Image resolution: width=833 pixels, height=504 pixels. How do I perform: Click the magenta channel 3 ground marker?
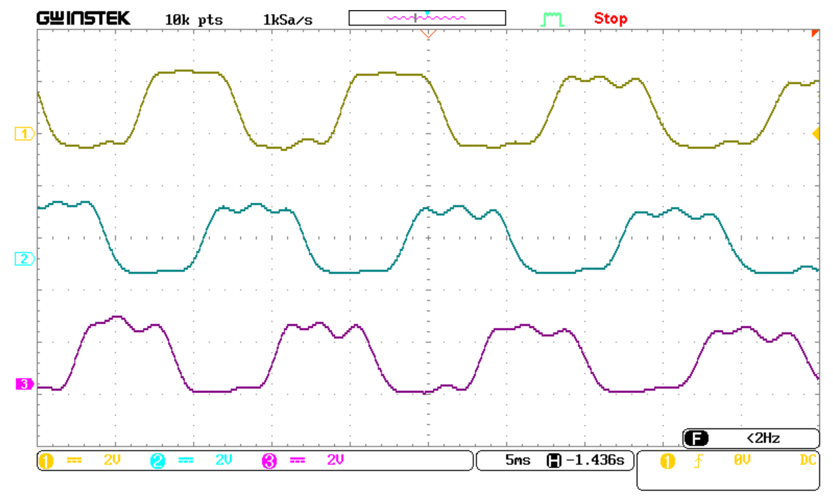point(24,384)
